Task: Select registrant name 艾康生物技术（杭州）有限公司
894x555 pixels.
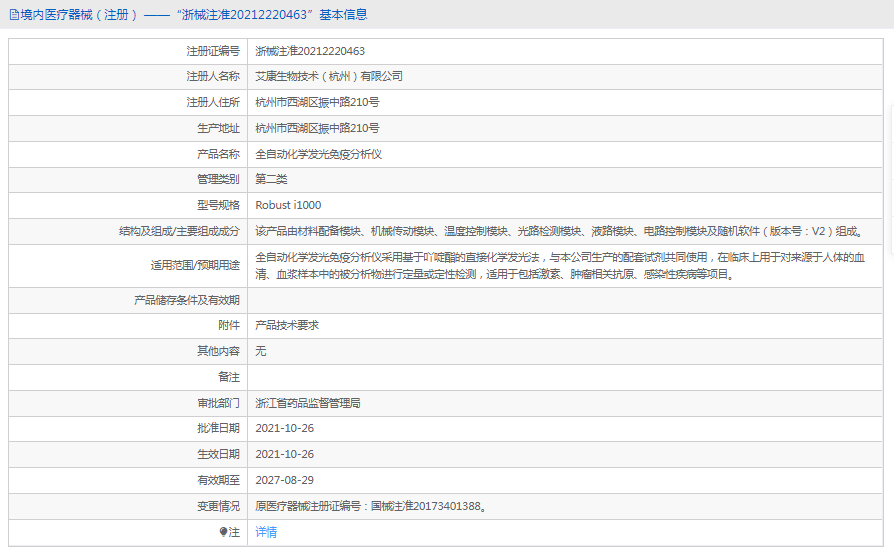Action: point(329,76)
